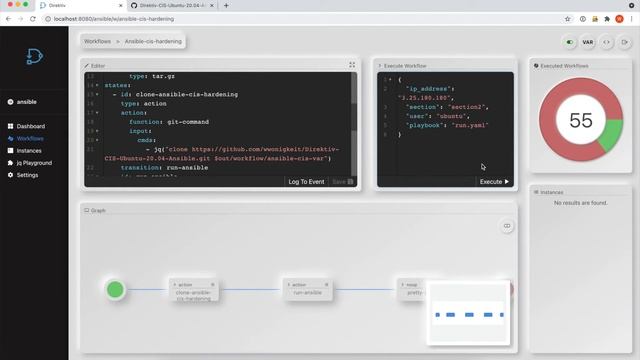Click 'No results are found.' text
The height and width of the screenshot is (360, 640).
pos(580,203)
